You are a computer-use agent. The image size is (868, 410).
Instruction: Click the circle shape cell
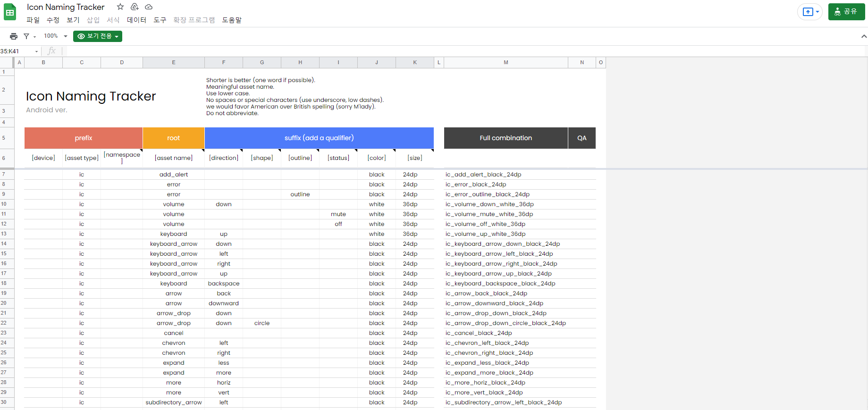(x=262, y=323)
